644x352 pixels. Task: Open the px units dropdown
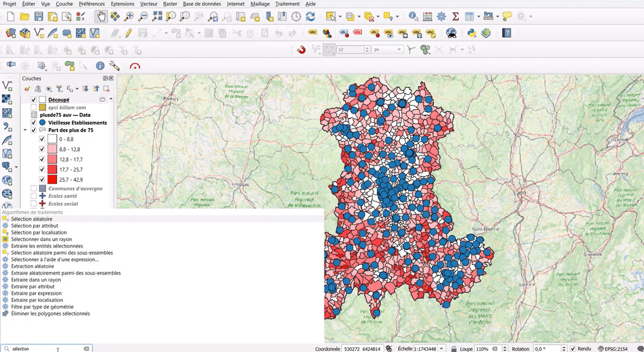click(x=387, y=49)
